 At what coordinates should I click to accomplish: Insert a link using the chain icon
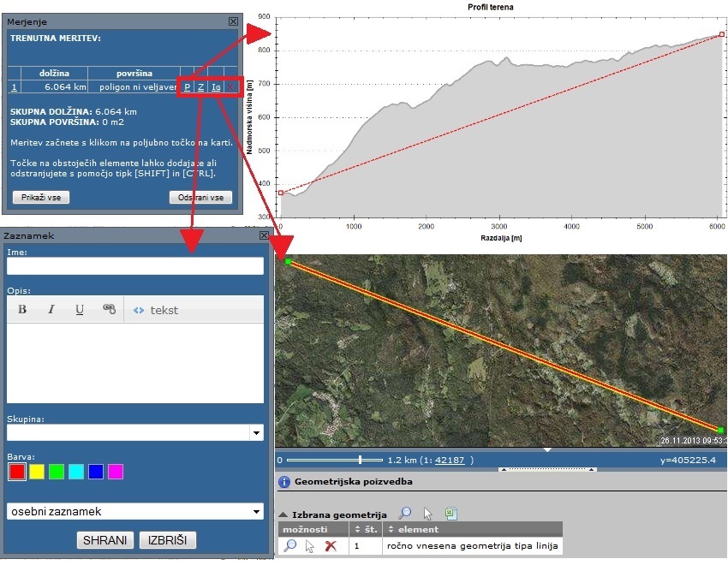[x=109, y=310]
